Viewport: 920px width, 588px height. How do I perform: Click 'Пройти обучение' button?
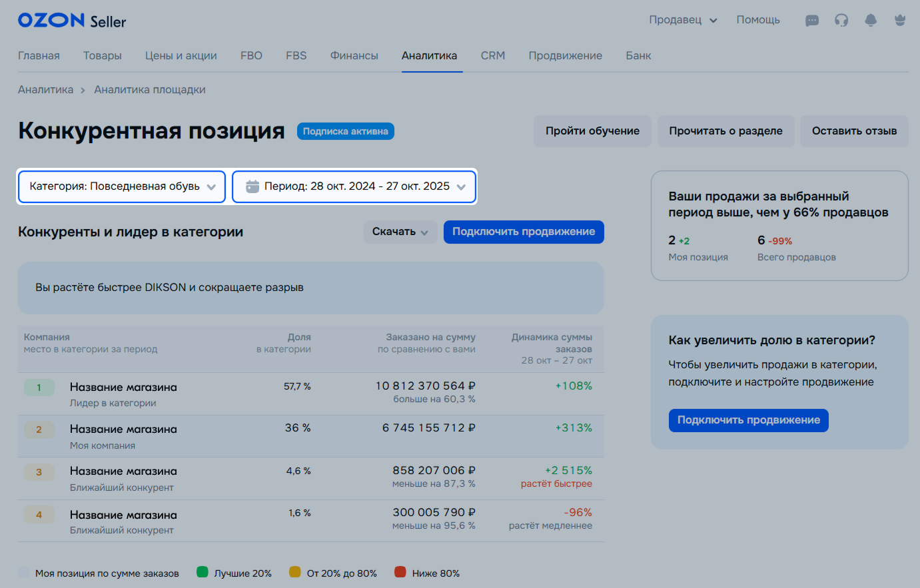pyautogui.click(x=592, y=131)
